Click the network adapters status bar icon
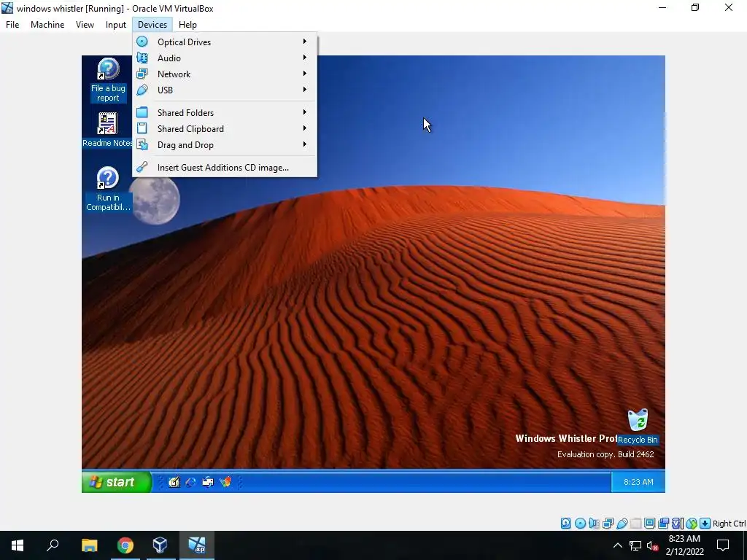Image resolution: width=747 pixels, height=560 pixels. (x=608, y=524)
